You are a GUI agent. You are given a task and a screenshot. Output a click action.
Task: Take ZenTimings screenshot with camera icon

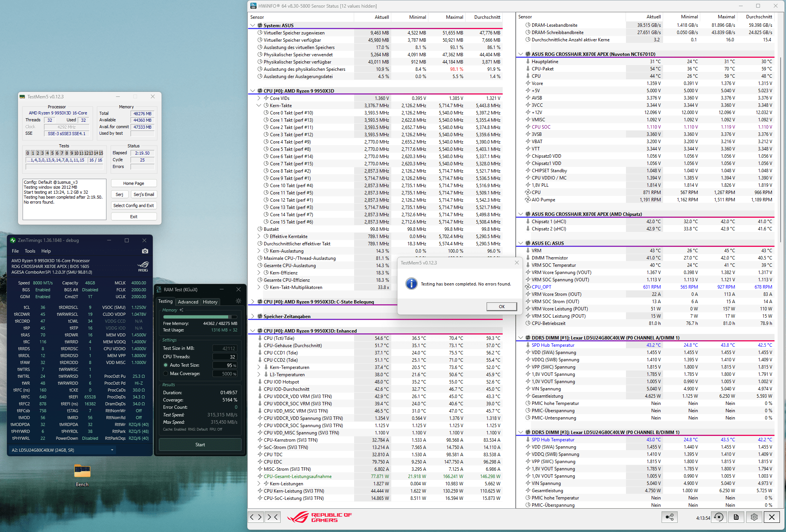pyautogui.click(x=145, y=251)
